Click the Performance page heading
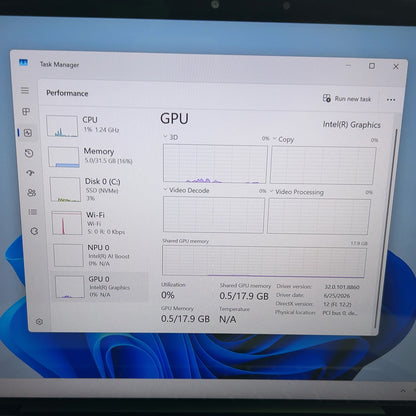Image resolution: width=416 pixels, height=416 pixels. click(x=67, y=93)
